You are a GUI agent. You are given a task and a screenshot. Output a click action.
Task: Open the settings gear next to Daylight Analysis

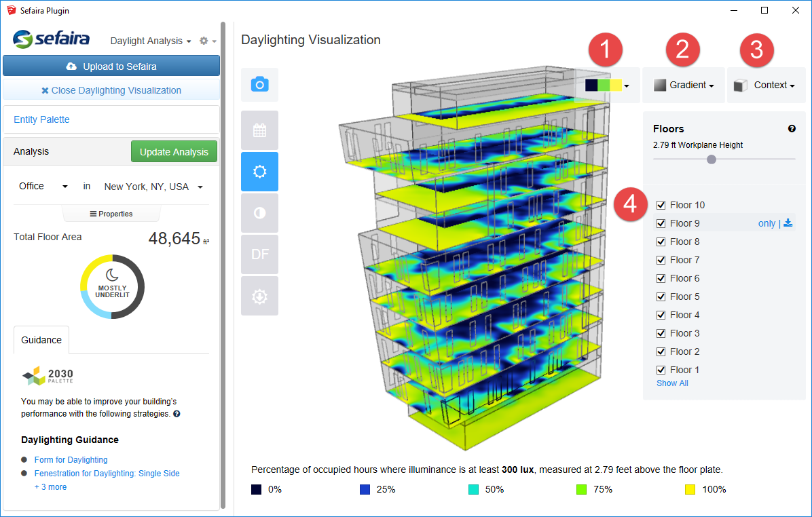pos(207,41)
